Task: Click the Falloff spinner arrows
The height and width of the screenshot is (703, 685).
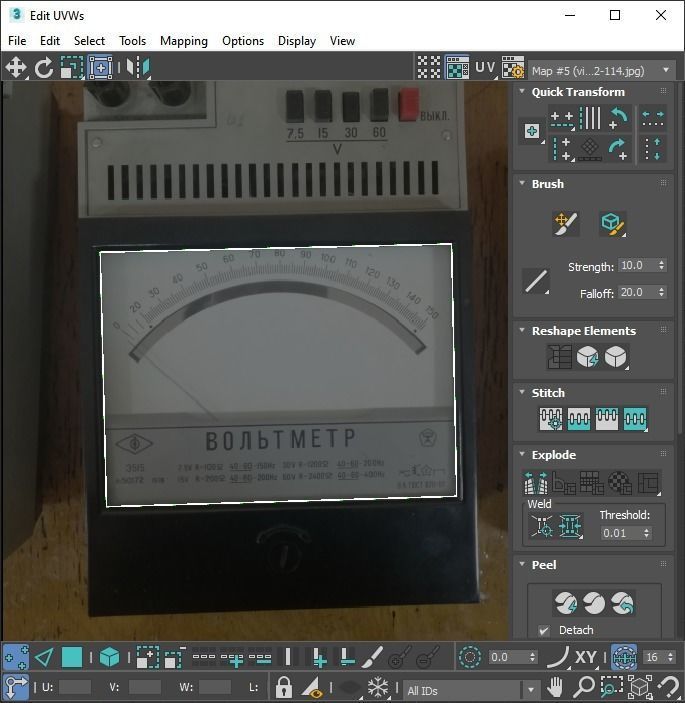Action: [661, 292]
